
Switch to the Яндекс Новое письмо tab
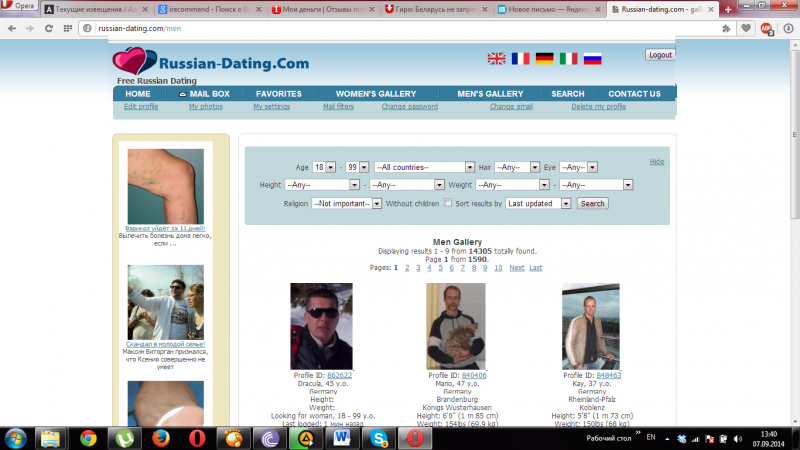(549, 9)
